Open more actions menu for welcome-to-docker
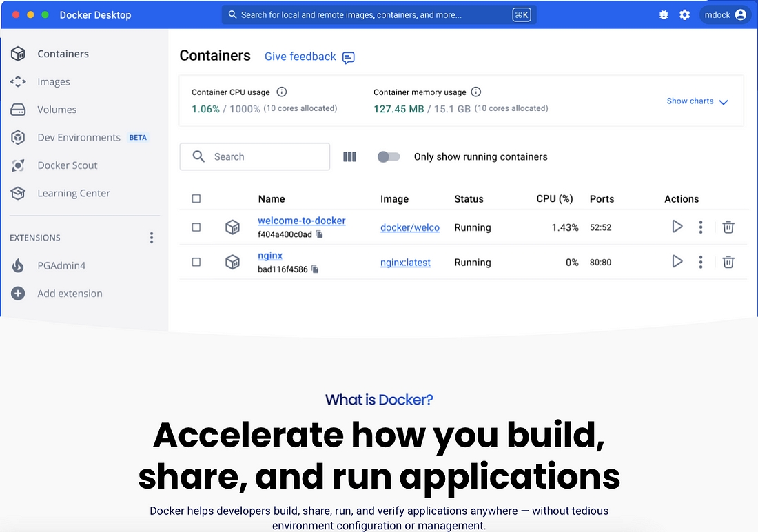The width and height of the screenshot is (758, 532). (701, 227)
